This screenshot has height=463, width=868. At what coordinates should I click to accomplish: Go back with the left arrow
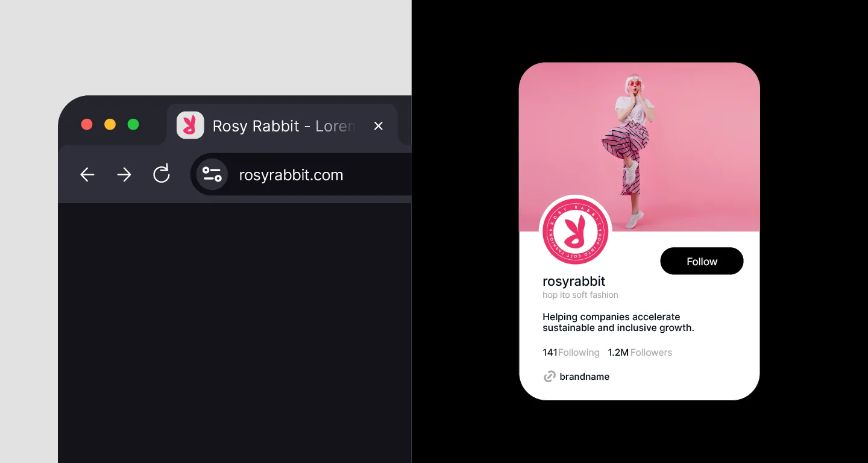(x=87, y=175)
